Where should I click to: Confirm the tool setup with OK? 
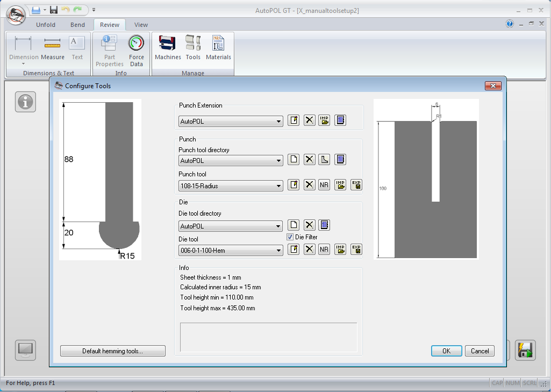(446, 351)
